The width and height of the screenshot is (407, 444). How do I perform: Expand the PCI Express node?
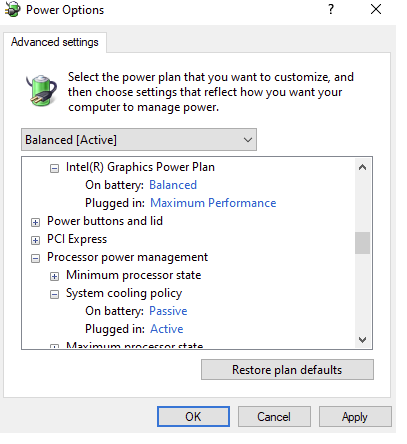35,240
